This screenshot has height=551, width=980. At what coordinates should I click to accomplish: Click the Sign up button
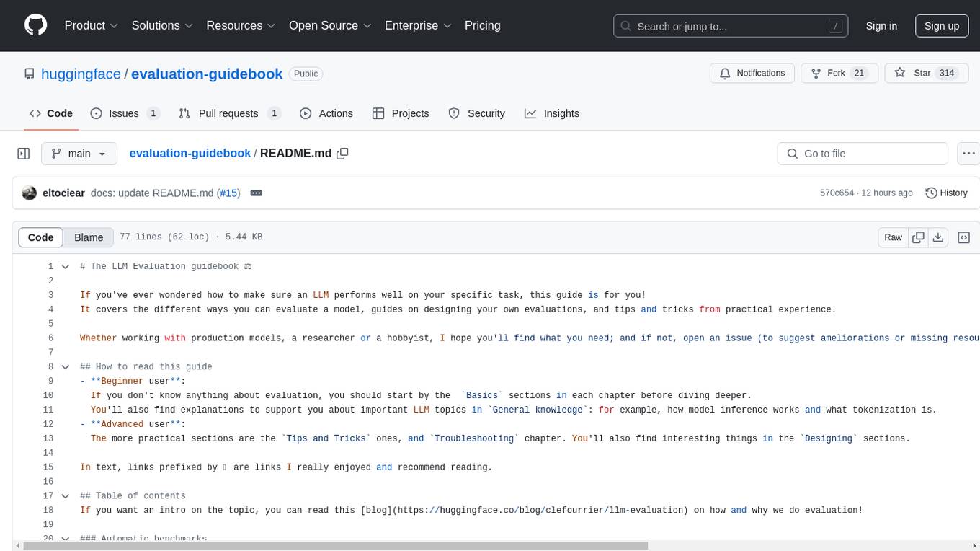tap(942, 26)
